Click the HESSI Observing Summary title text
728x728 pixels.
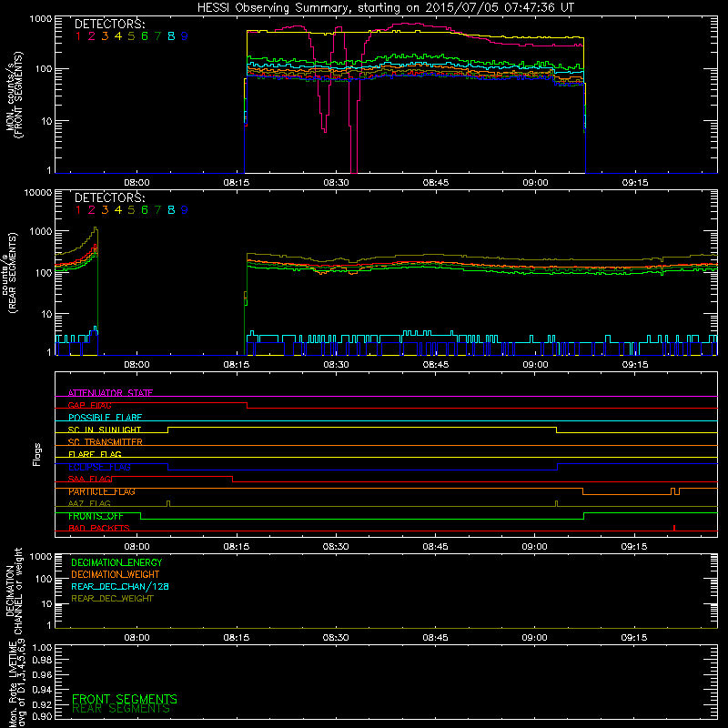click(385, 7)
